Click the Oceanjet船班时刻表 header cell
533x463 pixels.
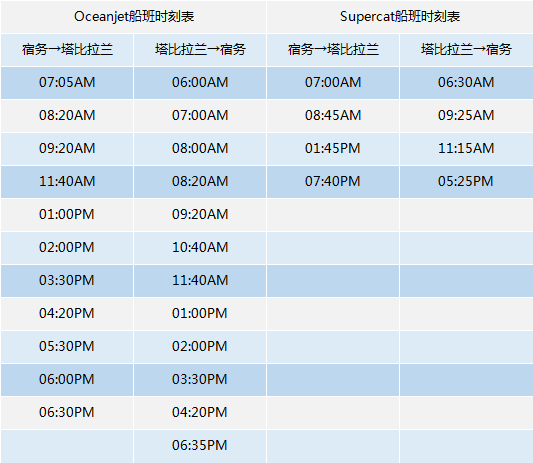click(134, 17)
